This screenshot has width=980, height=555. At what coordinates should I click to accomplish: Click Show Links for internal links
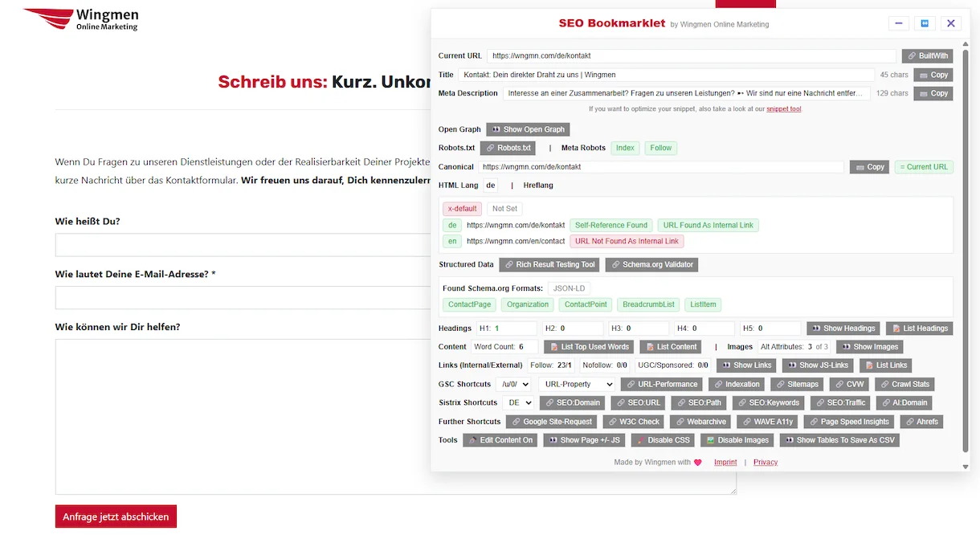click(746, 365)
